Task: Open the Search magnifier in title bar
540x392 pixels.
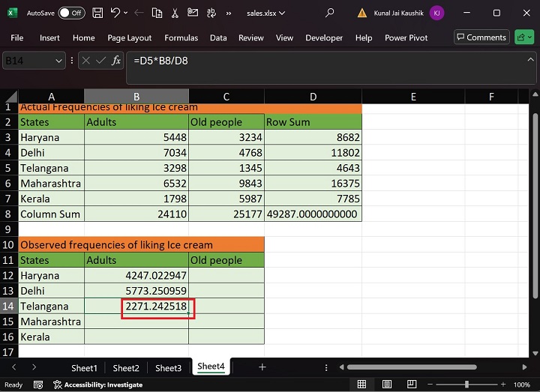Action: click(330, 13)
